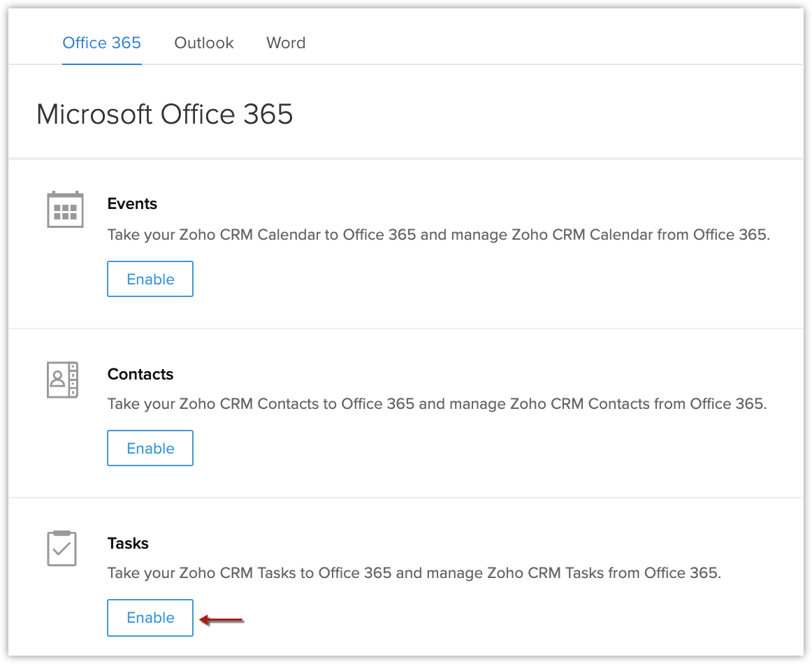The image size is (812, 664).
Task: Switch to the Office 365 tab
Action: tap(102, 43)
